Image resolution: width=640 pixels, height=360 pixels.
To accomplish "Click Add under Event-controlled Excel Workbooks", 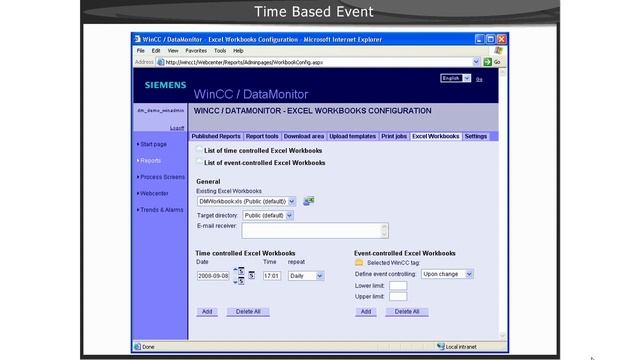I will (x=366, y=312).
